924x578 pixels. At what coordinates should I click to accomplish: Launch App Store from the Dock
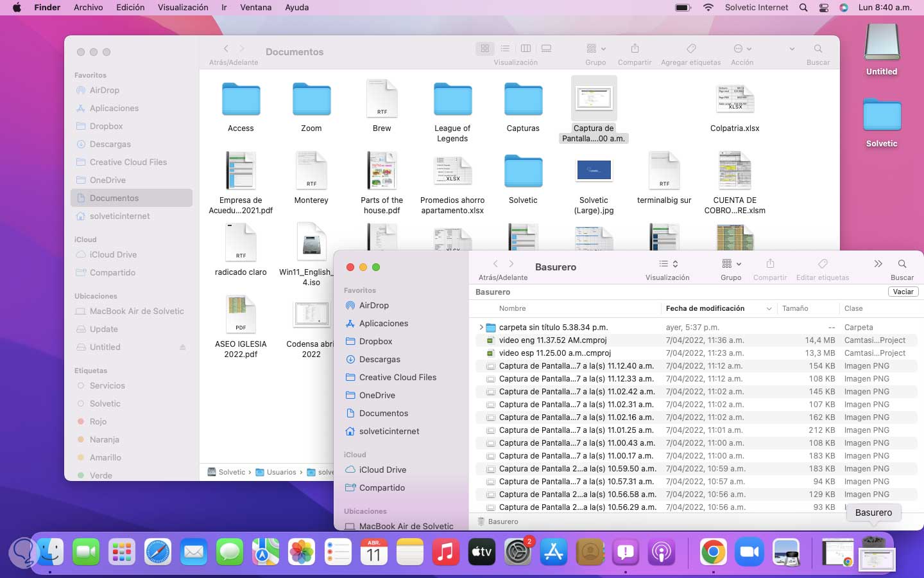coord(554,551)
